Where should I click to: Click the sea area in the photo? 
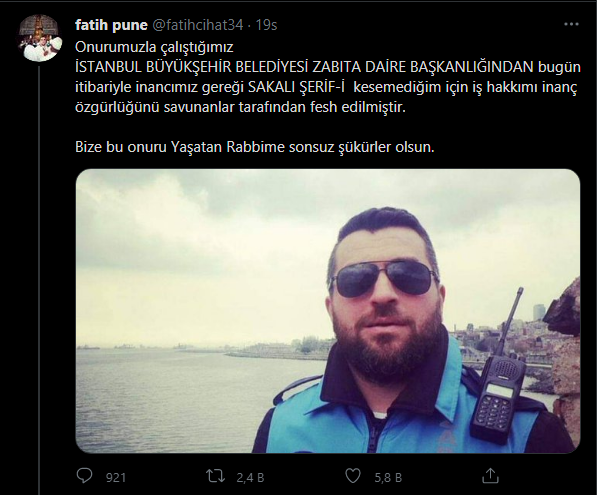[171, 396]
